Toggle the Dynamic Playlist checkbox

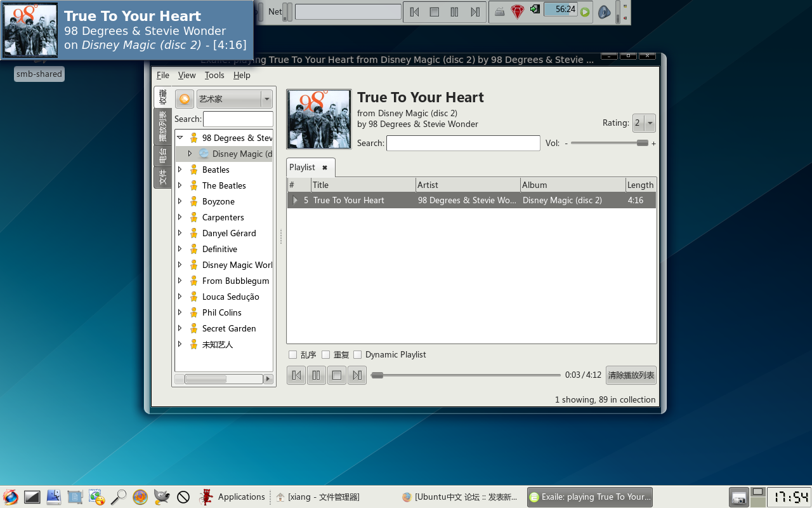tap(357, 354)
